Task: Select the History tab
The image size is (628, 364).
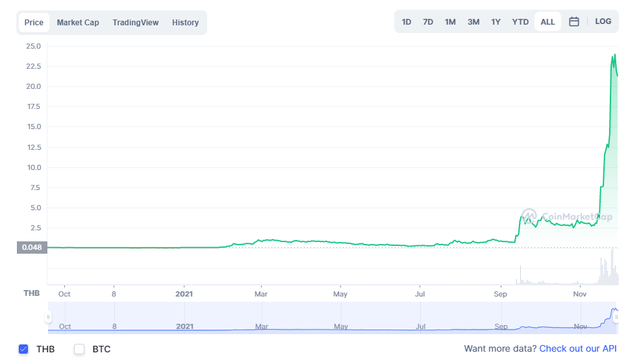Action: coord(185,23)
